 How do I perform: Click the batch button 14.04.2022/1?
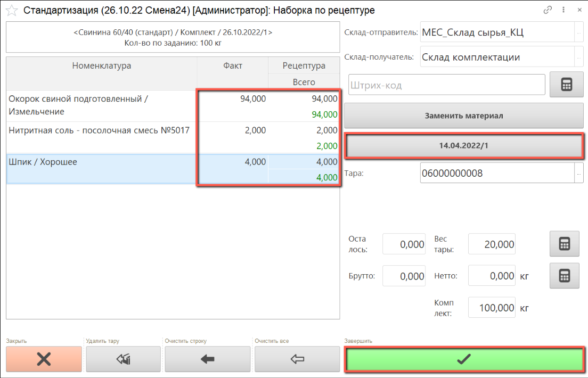[463, 145]
